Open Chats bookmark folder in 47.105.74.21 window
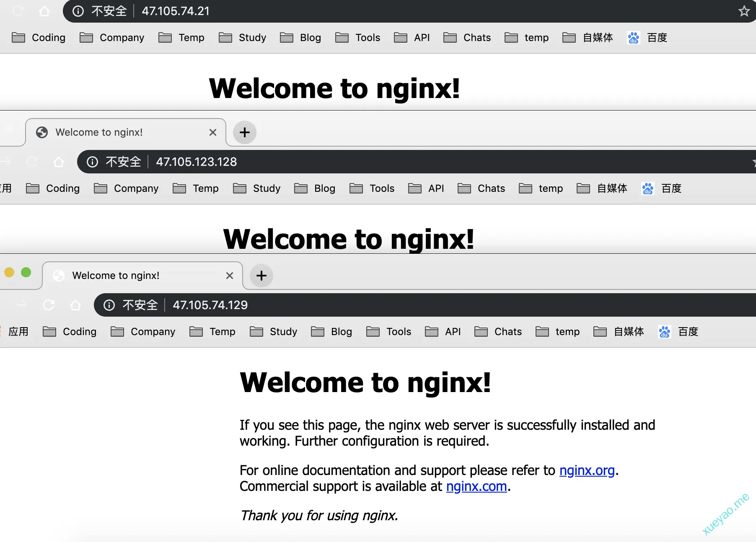Viewport: 756px width, 542px height. 467,38
